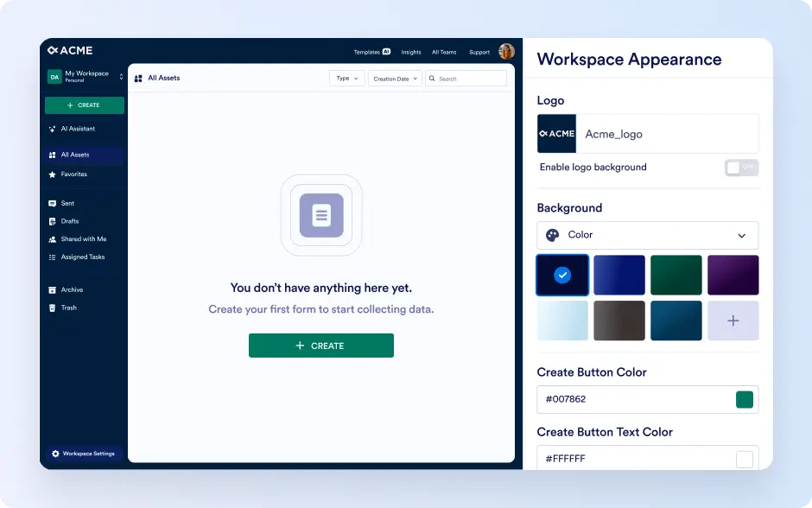Open the AI Assistant sparkle icon
Image resolution: width=812 pixels, height=508 pixels.
(x=52, y=129)
